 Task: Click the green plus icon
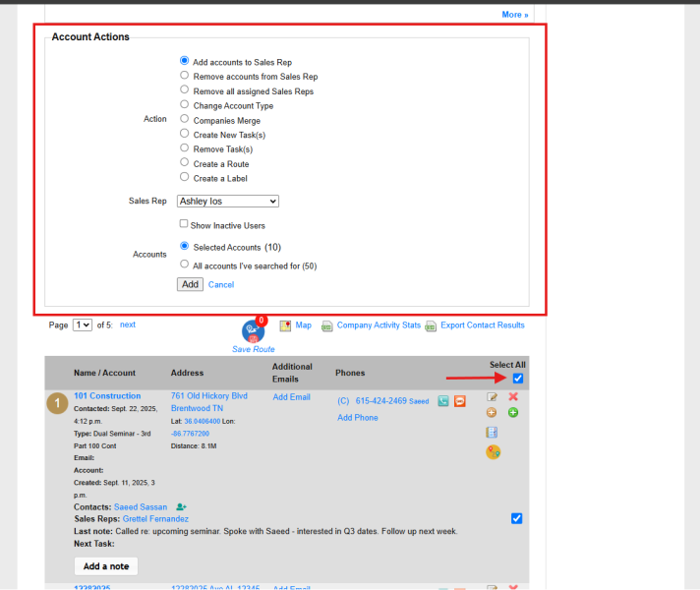[x=513, y=412]
